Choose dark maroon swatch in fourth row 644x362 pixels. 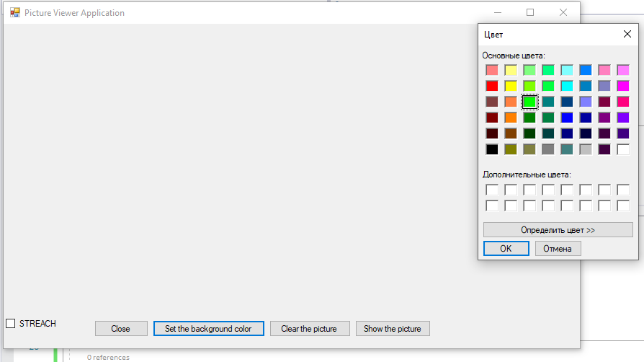coord(492,118)
